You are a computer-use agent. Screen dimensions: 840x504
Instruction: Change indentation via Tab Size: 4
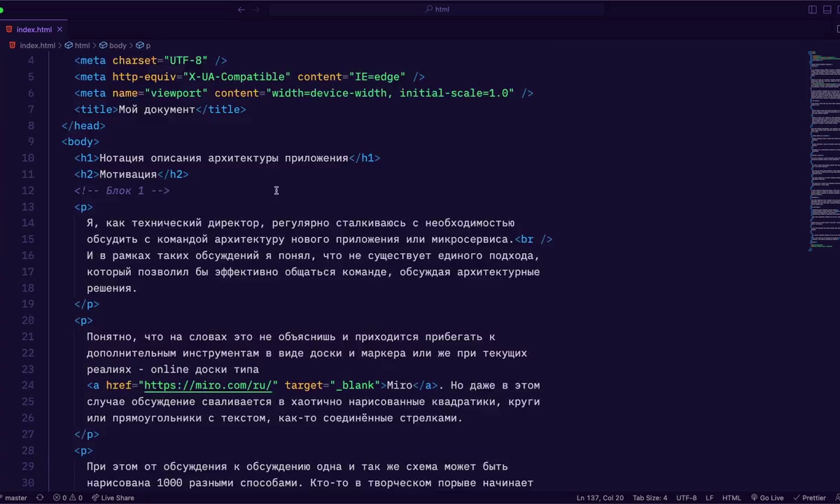650,498
